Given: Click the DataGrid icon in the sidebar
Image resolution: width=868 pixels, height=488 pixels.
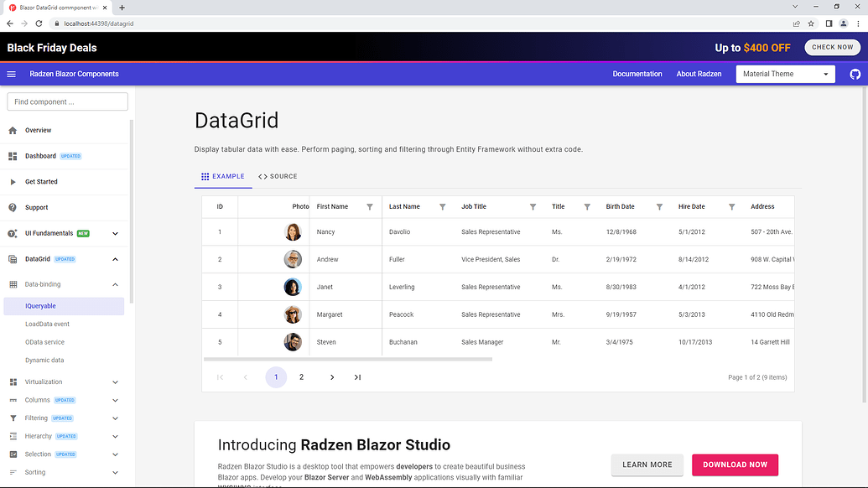Looking at the screenshot, I should [x=12, y=259].
